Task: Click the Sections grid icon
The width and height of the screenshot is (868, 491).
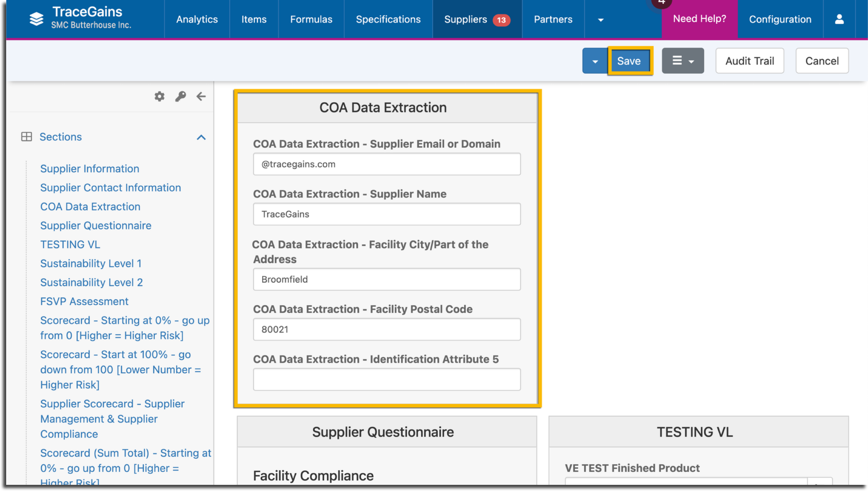Action: [27, 137]
